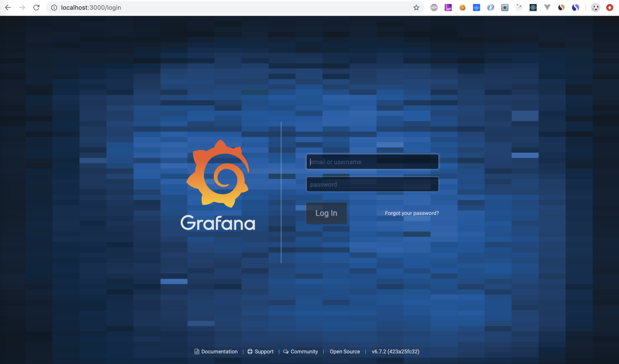Click the Grafana swirl logo
Viewport: 619px width, 364px height.
tap(218, 174)
